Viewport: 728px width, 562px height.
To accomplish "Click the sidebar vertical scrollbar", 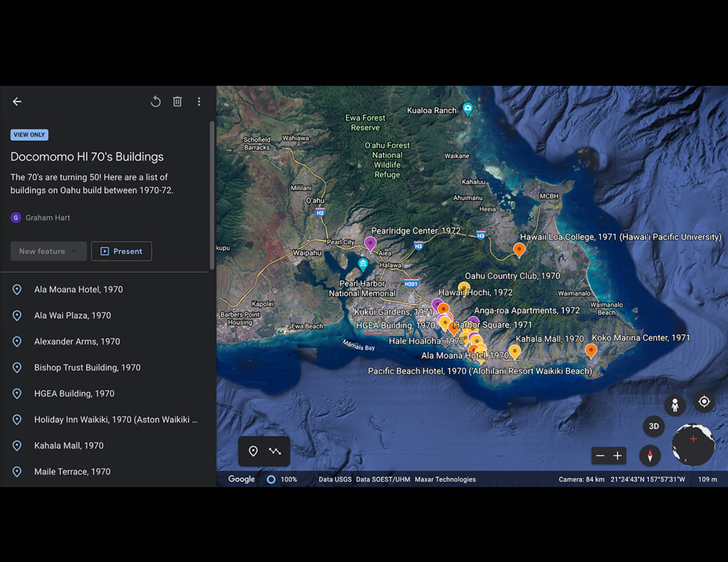I will tap(212, 195).
